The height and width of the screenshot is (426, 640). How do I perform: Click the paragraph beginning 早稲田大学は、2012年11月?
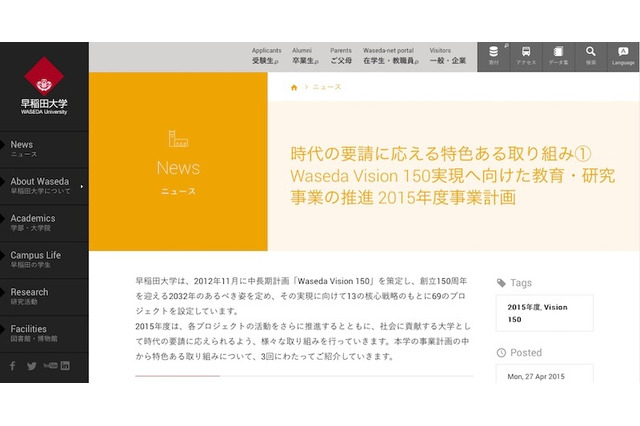tap(301, 296)
